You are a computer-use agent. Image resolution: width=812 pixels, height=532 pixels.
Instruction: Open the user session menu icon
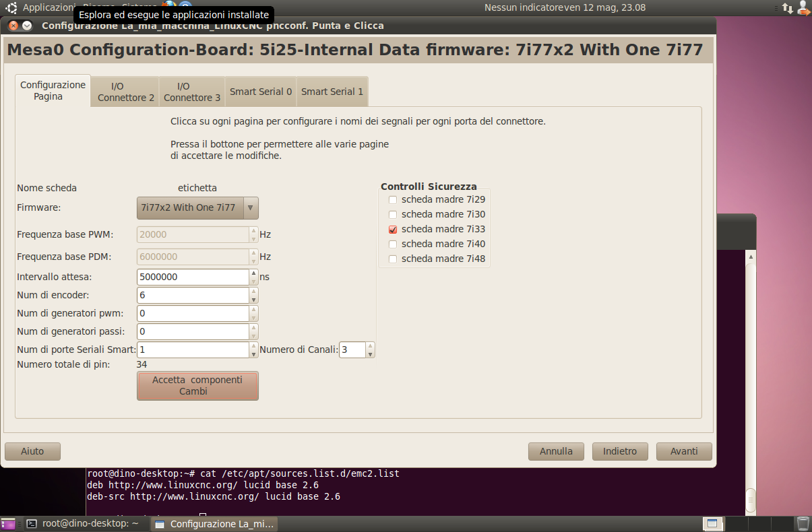803,7
